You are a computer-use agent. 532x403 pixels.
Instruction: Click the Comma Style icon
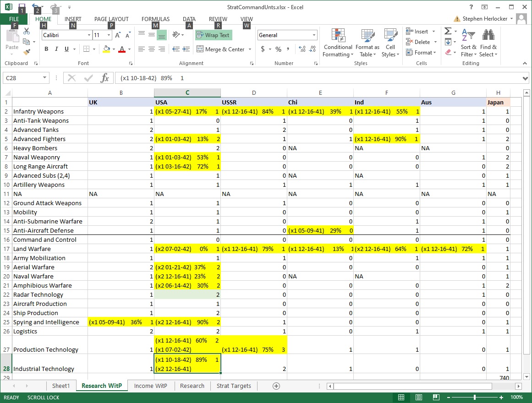click(x=288, y=49)
